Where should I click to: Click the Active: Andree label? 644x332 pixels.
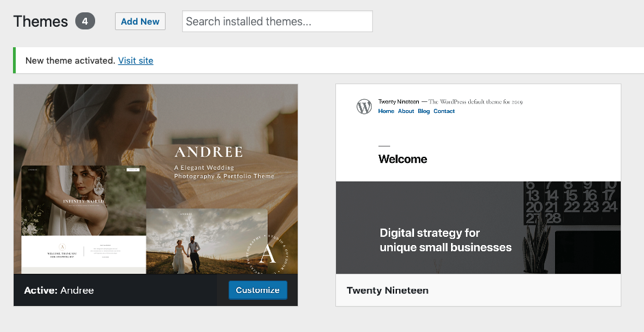coord(59,290)
